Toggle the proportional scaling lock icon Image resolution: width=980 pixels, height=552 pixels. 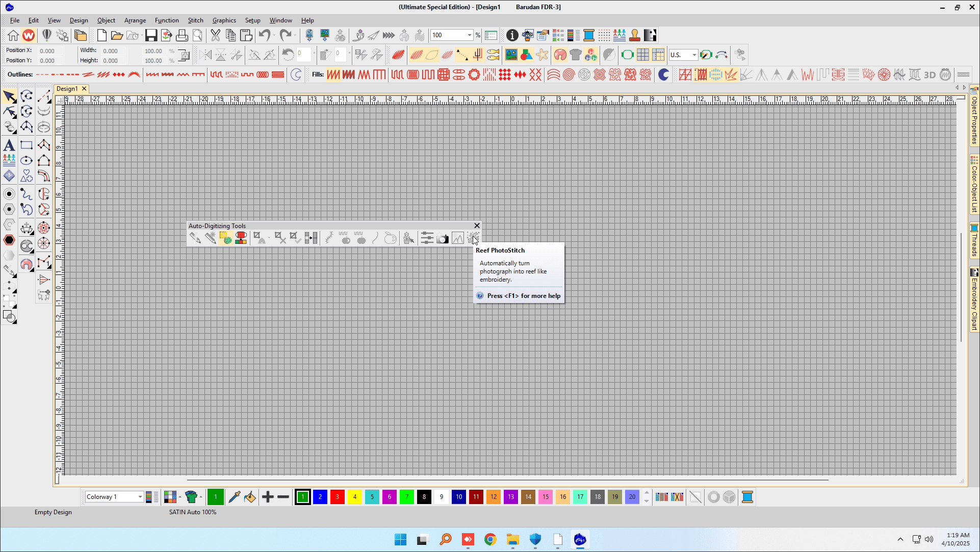184,55
